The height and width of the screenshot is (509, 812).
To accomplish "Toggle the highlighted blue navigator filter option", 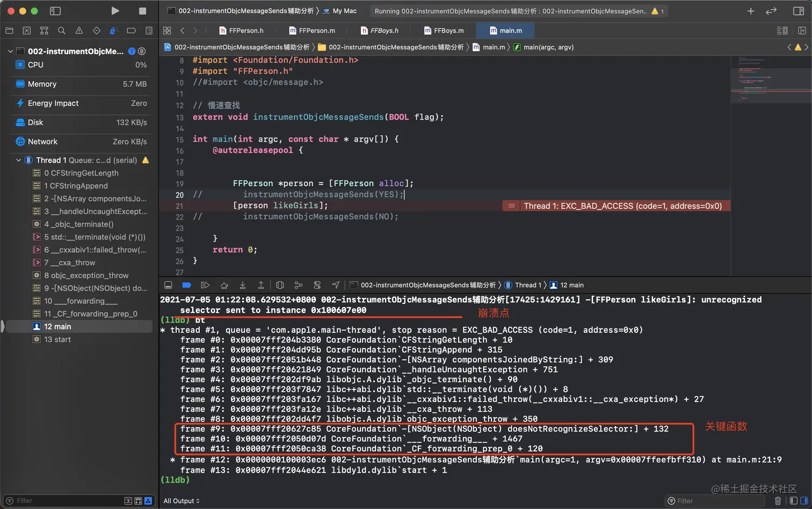I will click(148, 501).
